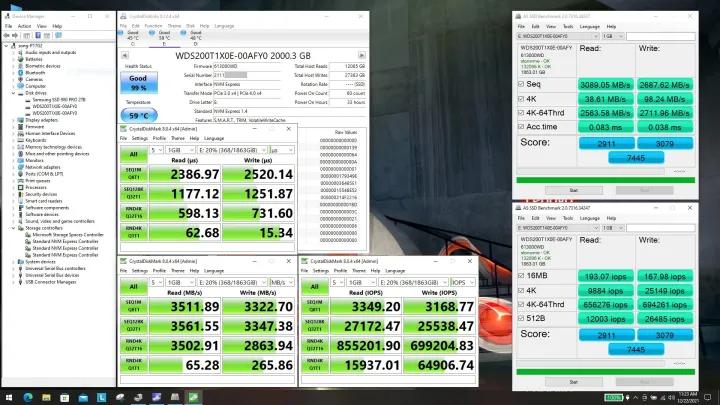The height and width of the screenshot is (405, 720).
Task: Click the All button in MB/s CrystalDiskMark window
Action: tap(134, 287)
